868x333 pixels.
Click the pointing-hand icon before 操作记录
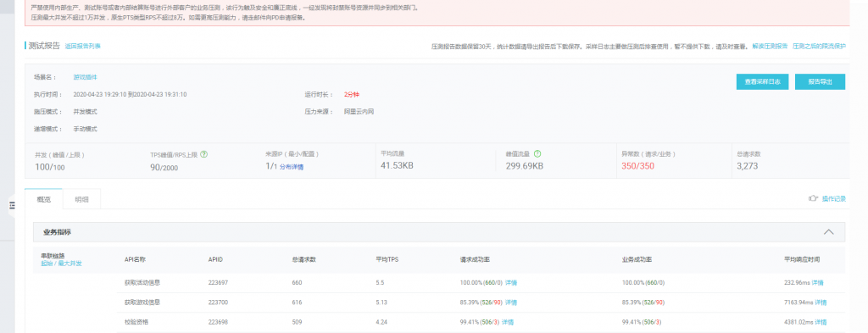coord(813,198)
